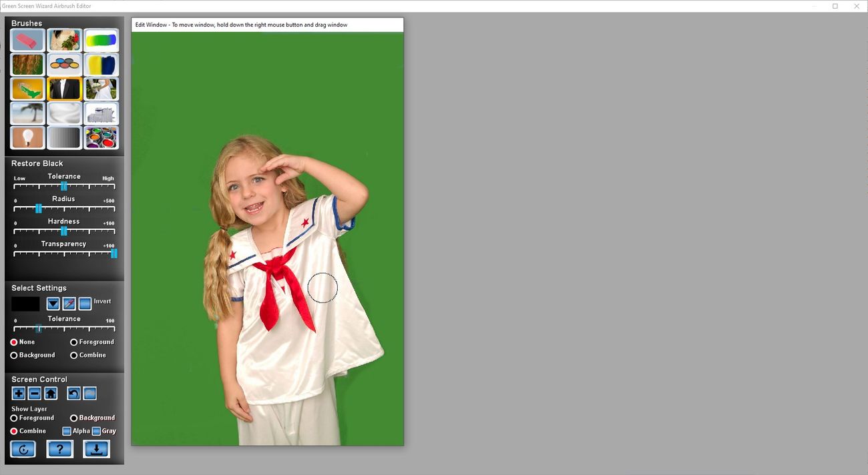
Task: Toggle the Invert checkbox
Action: point(85,304)
